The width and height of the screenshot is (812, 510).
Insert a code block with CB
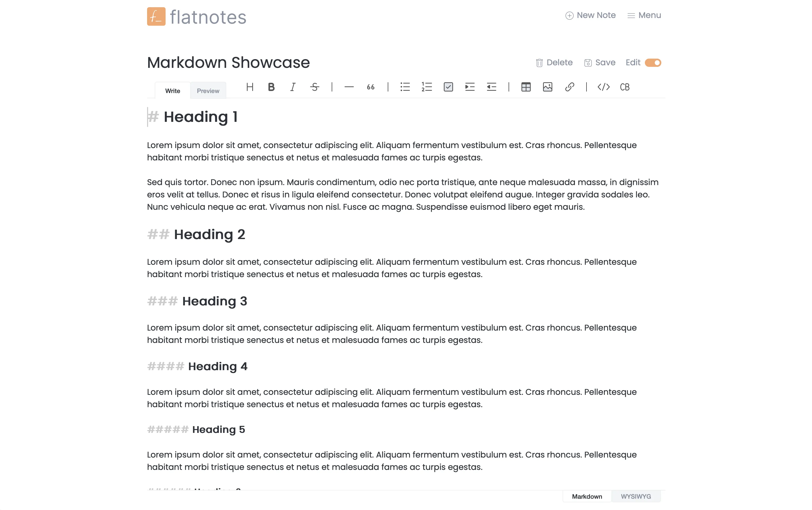click(x=625, y=87)
